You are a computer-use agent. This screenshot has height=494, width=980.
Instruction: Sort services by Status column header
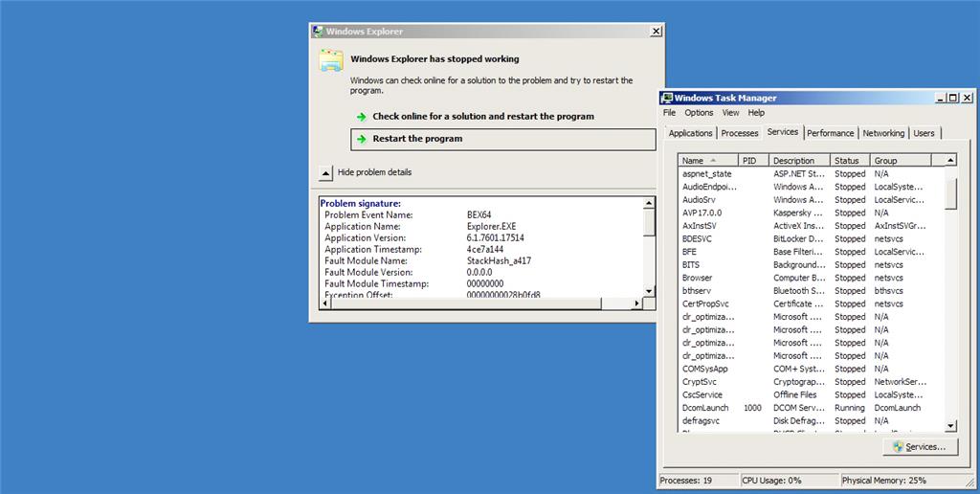tap(850, 161)
